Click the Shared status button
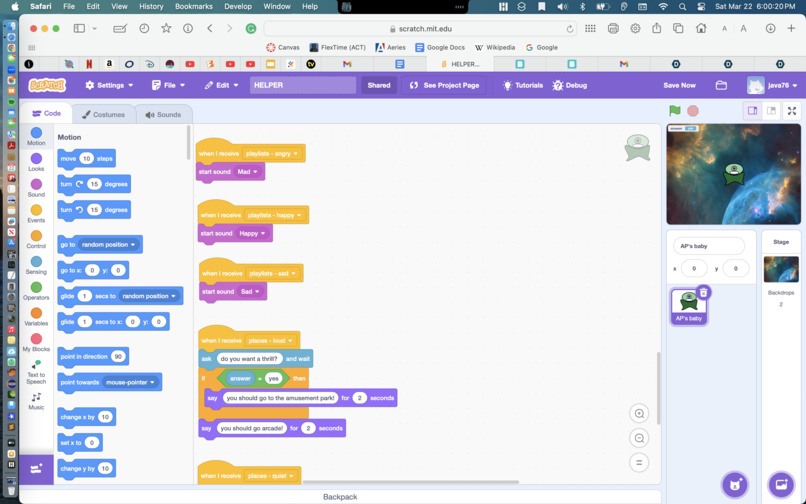The image size is (806, 504). coord(379,85)
